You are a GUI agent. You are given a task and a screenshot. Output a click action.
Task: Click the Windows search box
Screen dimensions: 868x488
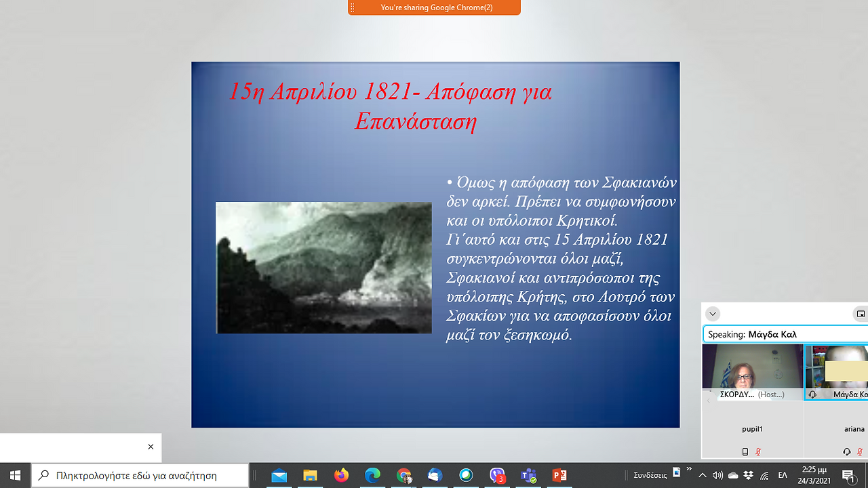[x=140, y=475]
